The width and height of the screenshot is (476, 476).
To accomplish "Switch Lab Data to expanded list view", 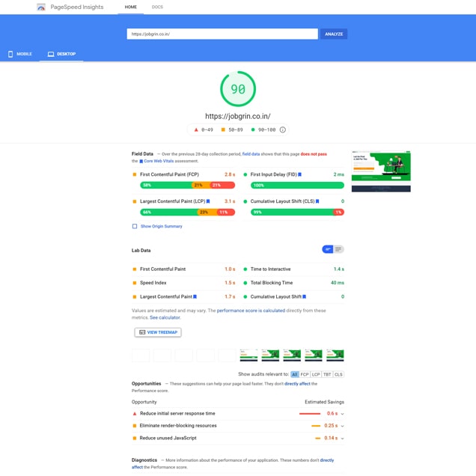I will (x=338, y=249).
